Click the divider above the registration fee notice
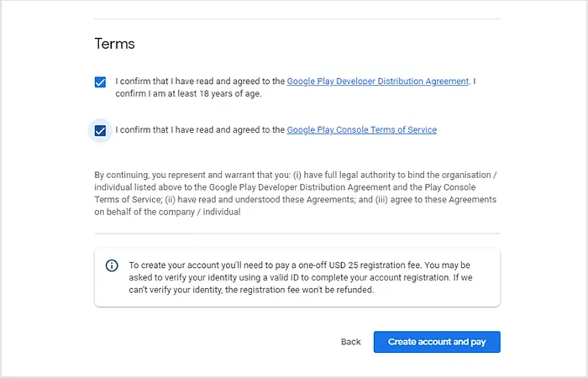 click(297, 234)
